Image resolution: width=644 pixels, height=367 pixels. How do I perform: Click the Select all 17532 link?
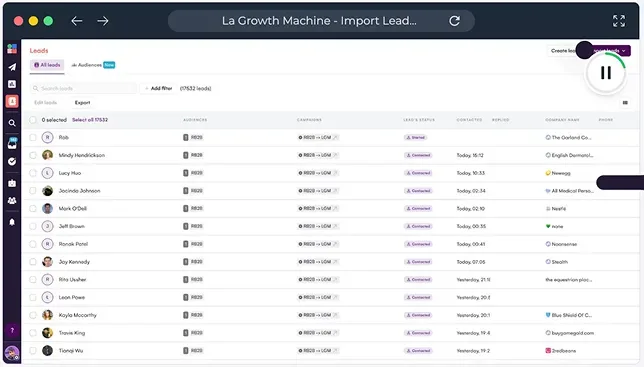click(90, 120)
